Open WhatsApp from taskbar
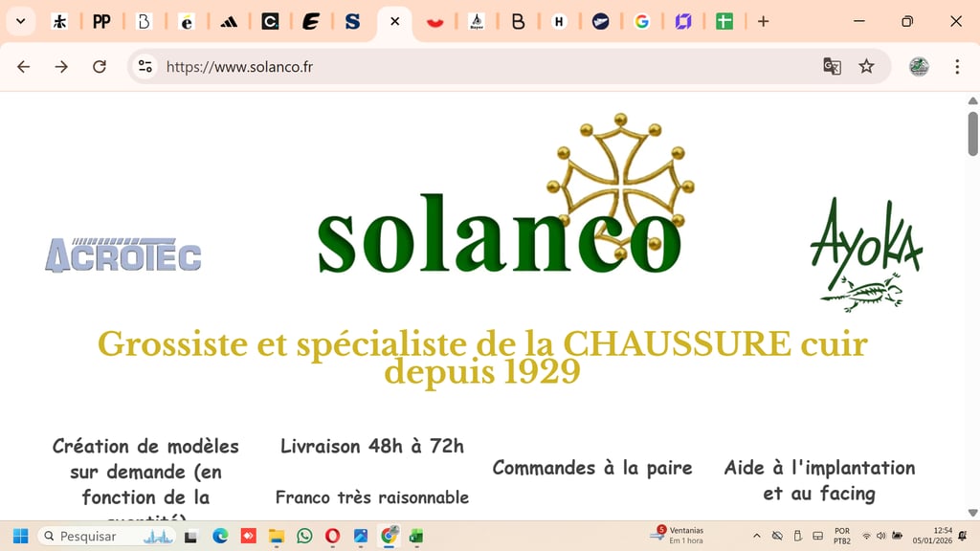This screenshot has width=980, height=551. (304, 536)
